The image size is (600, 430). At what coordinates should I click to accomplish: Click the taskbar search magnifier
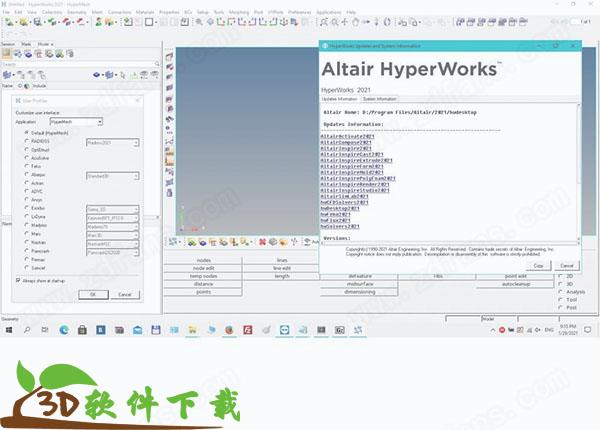pyautogui.click(x=27, y=330)
